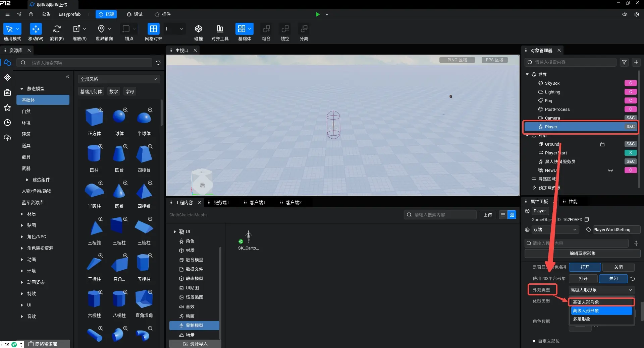Expand the 材质 category in resource tree

point(22,214)
